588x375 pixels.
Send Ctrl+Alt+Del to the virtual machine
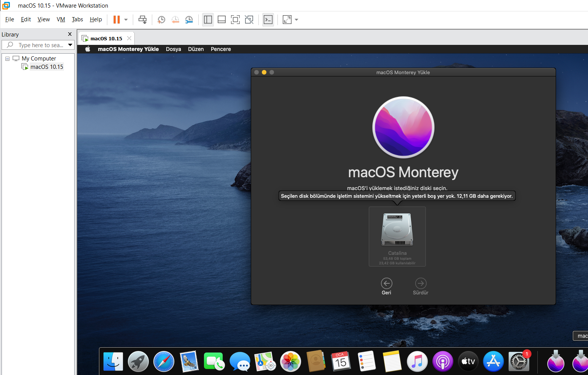(x=143, y=19)
